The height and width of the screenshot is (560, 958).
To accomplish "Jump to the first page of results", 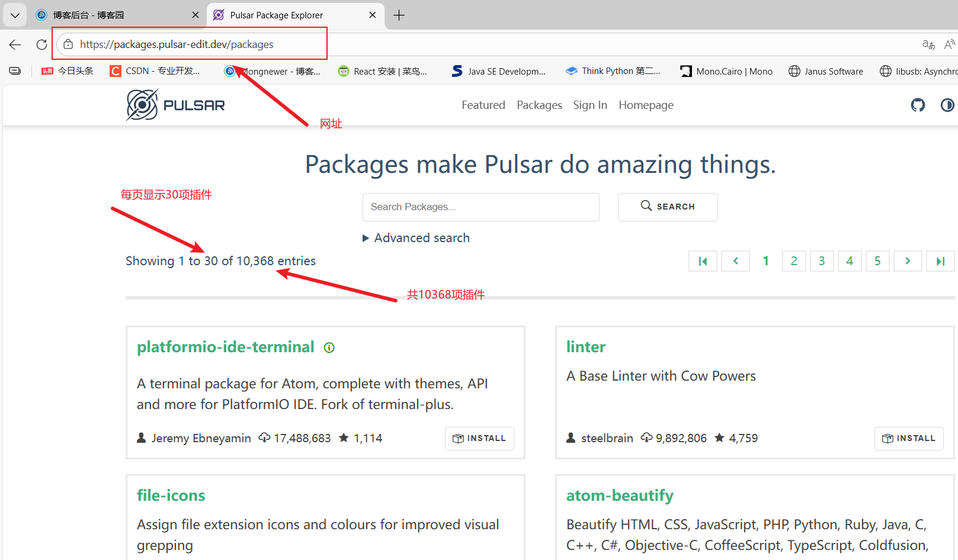I will point(703,261).
